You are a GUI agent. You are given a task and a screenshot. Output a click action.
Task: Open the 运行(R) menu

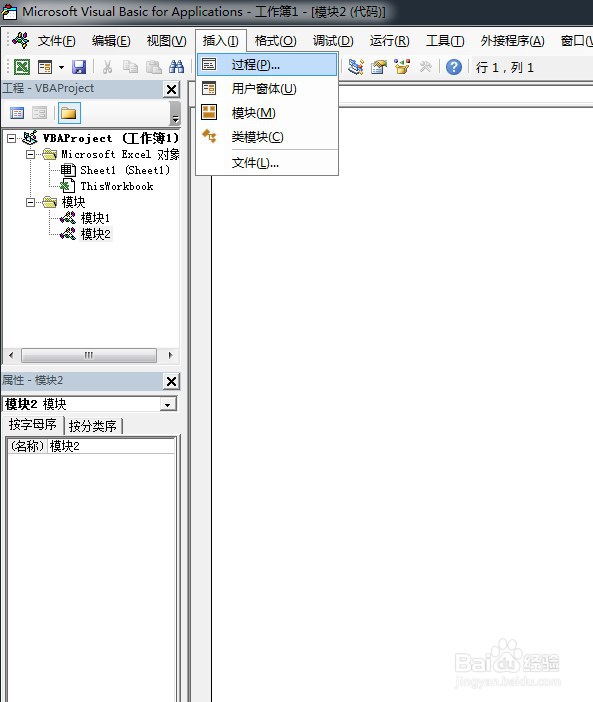coord(389,41)
